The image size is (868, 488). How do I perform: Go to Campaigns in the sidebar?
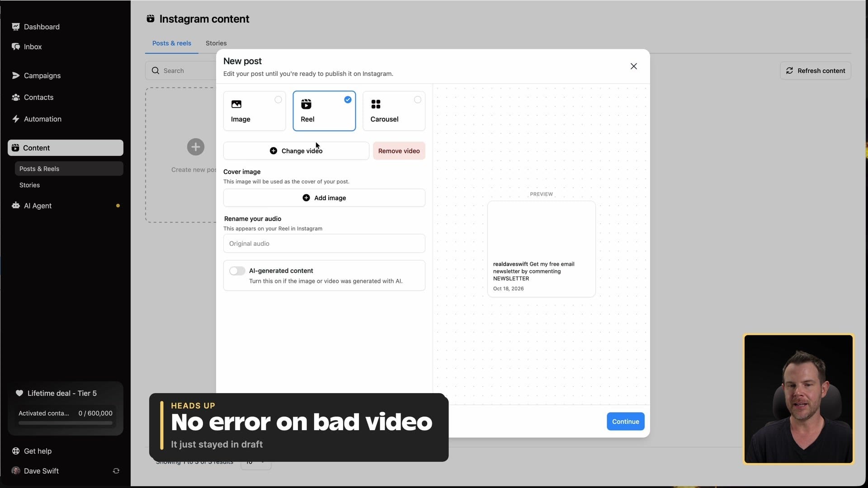(x=36, y=75)
